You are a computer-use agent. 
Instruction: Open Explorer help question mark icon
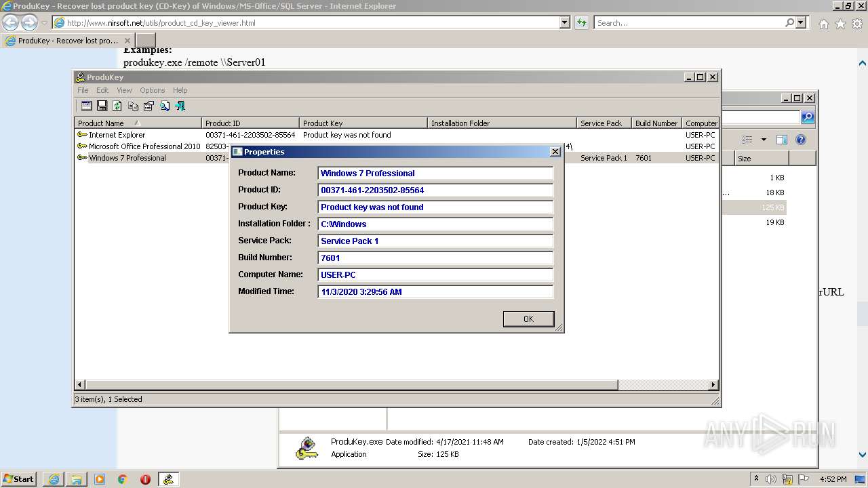pyautogui.click(x=801, y=140)
